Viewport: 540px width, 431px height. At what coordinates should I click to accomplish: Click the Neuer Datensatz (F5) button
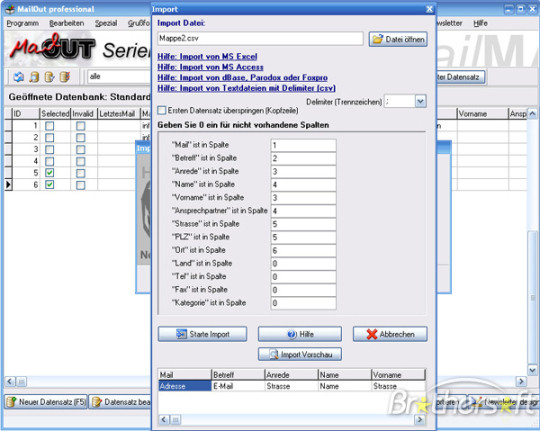pos(46,402)
